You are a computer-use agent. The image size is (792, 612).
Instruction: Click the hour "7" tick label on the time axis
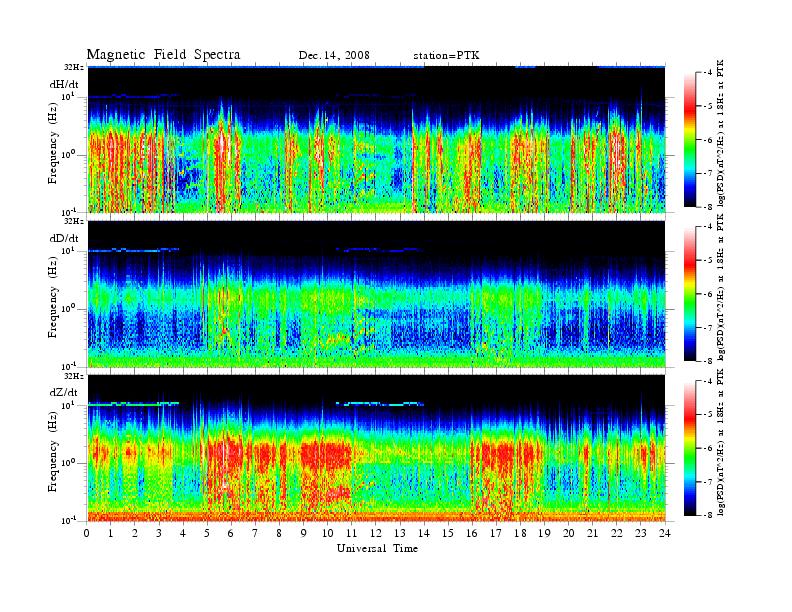(x=255, y=533)
